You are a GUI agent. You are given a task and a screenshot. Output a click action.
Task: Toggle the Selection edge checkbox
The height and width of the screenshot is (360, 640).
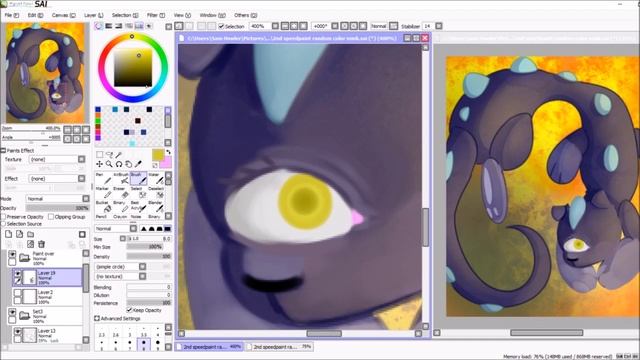pos(221,26)
